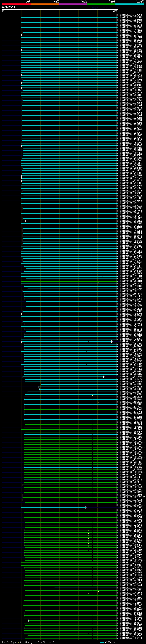Viewport: 146px width, 644px height.
Task: Select the UniRef100_A6XMY9 entry
Action: pos(131,284)
